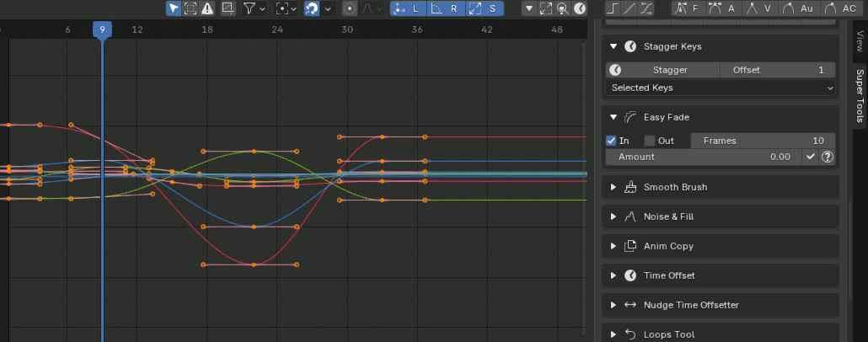The width and height of the screenshot is (868, 342).
Task: Open the Pivot Point dropdown
Action: 287,8
